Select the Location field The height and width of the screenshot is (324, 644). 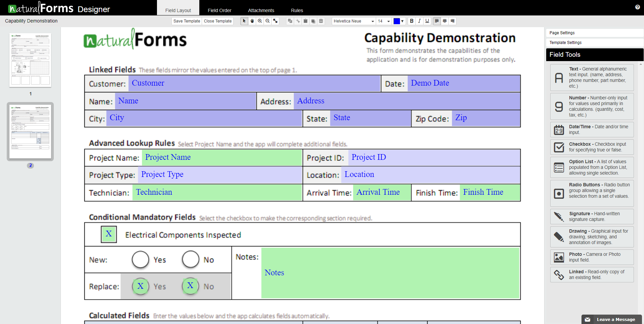[x=431, y=175]
